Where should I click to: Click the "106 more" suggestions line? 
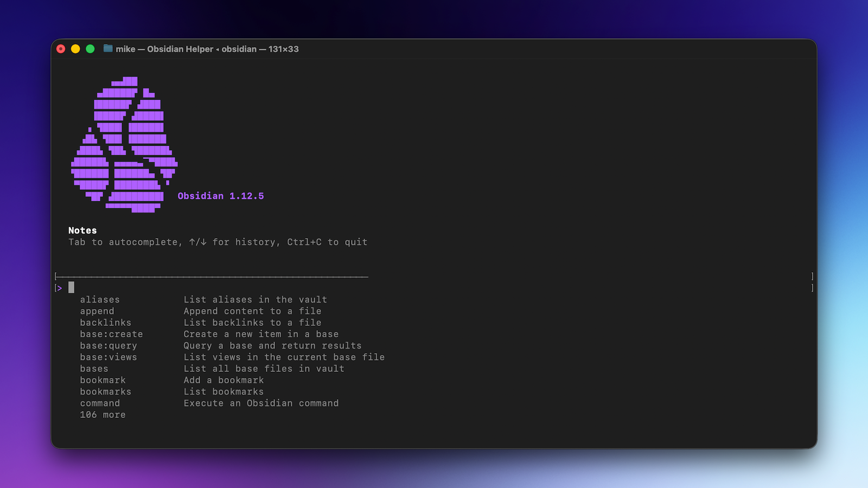point(103,415)
